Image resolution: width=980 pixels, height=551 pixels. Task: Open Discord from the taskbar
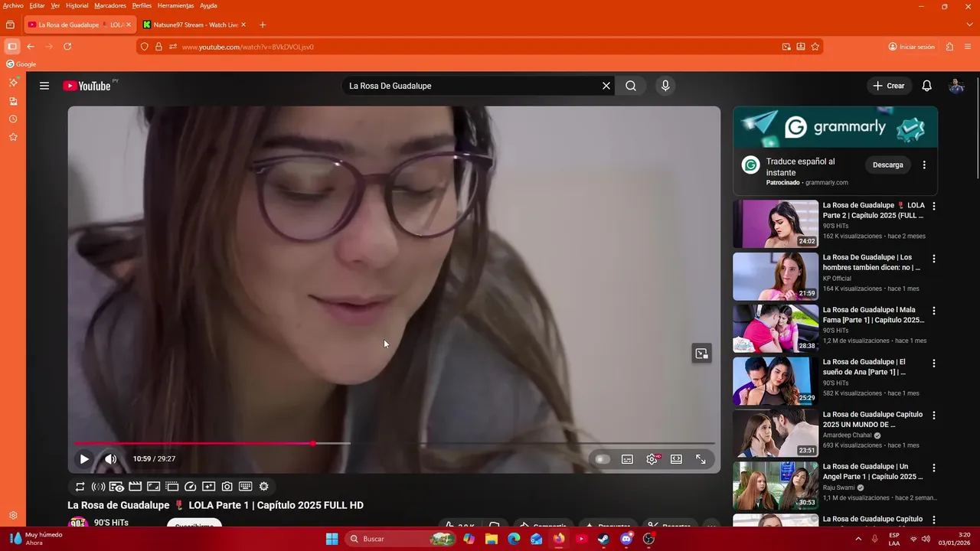coord(626,539)
